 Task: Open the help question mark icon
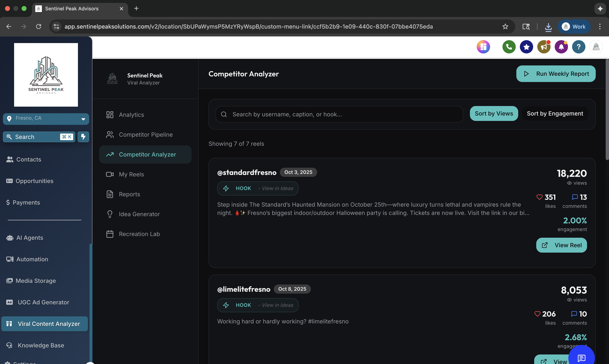pyautogui.click(x=579, y=47)
